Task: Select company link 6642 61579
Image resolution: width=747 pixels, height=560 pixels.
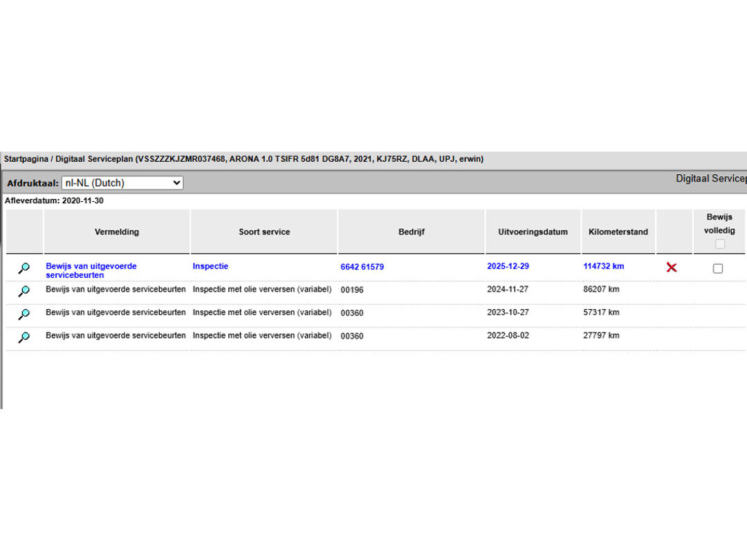Action: tap(362, 267)
